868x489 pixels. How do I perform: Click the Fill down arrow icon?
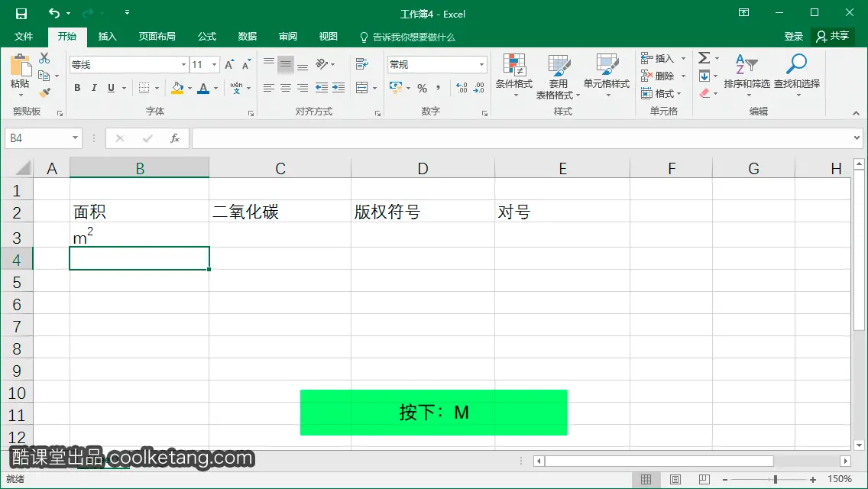pos(704,76)
